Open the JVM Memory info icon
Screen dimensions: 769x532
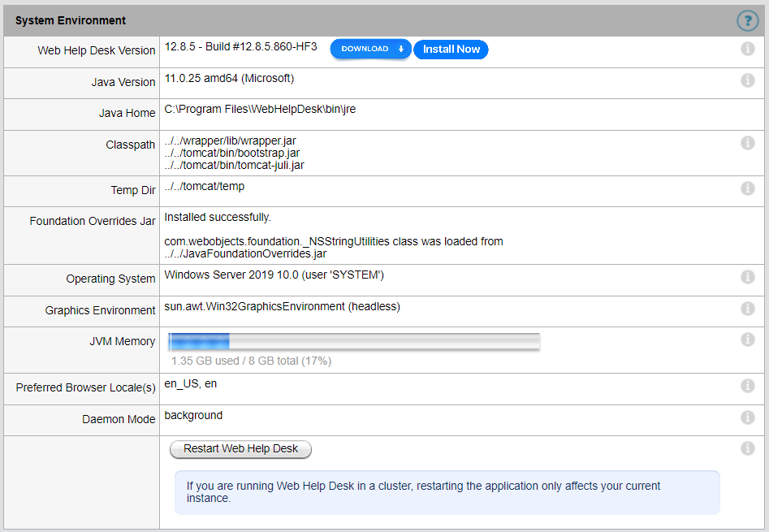tap(747, 339)
